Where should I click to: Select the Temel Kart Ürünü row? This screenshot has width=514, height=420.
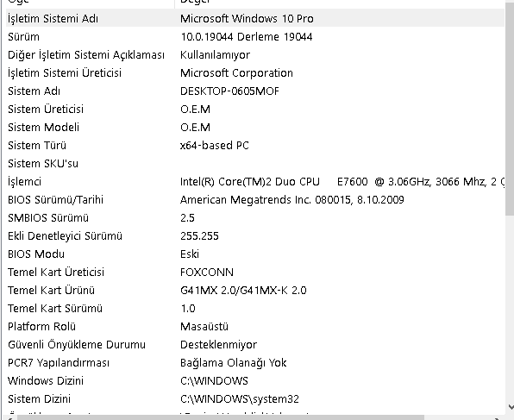tap(255, 290)
